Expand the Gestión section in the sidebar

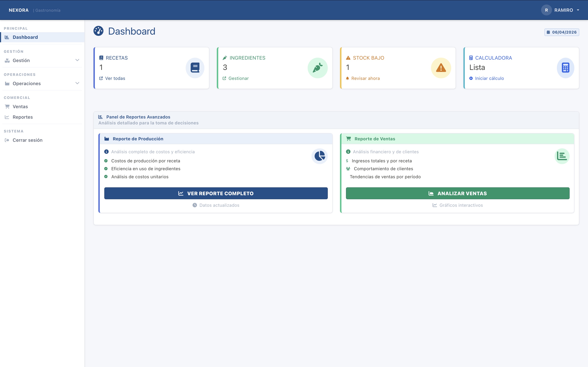77,60
